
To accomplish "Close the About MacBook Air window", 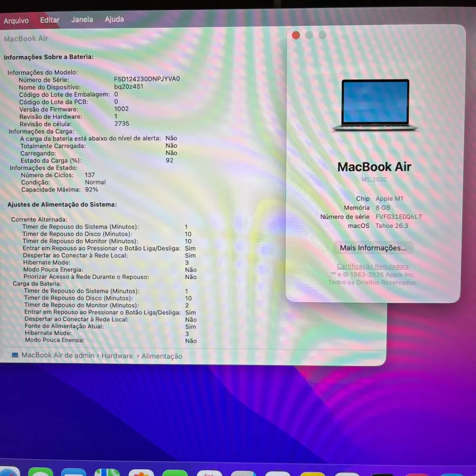I will [x=296, y=35].
